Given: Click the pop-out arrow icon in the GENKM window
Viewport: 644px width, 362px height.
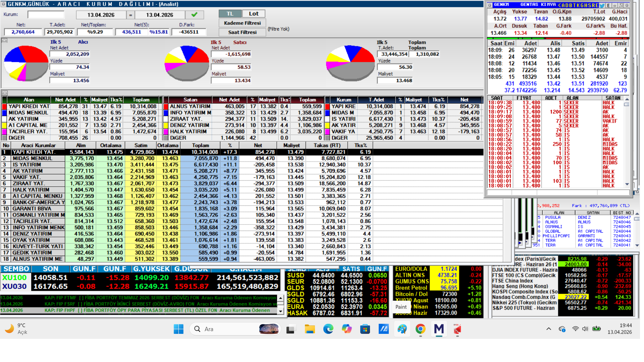Looking at the screenshot, I should pyautogui.click(x=621, y=5).
